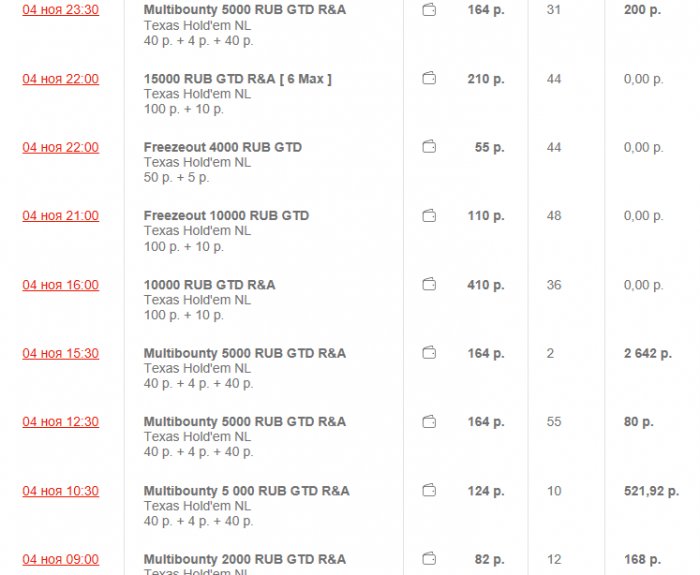The width and height of the screenshot is (700, 575).
Task: Open the 04 ноя 15:30 date link
Action: coord(61,353)
